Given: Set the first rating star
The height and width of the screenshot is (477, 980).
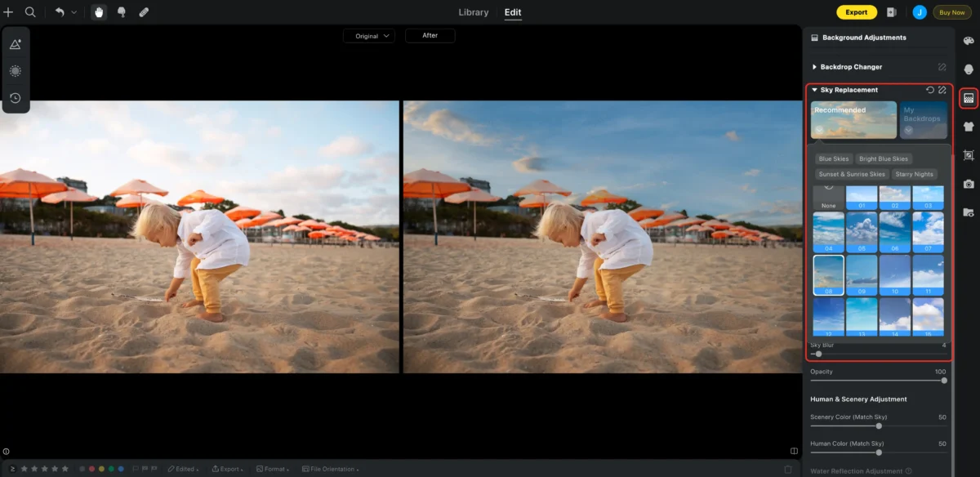Looking at the screenshot, I should coord(24,469).
